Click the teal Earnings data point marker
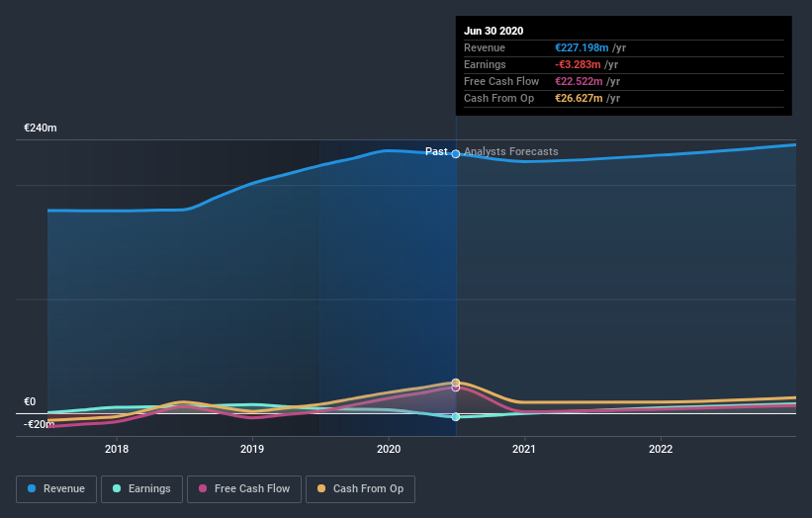The image size is (812, 518). click(x=456, y=416)
